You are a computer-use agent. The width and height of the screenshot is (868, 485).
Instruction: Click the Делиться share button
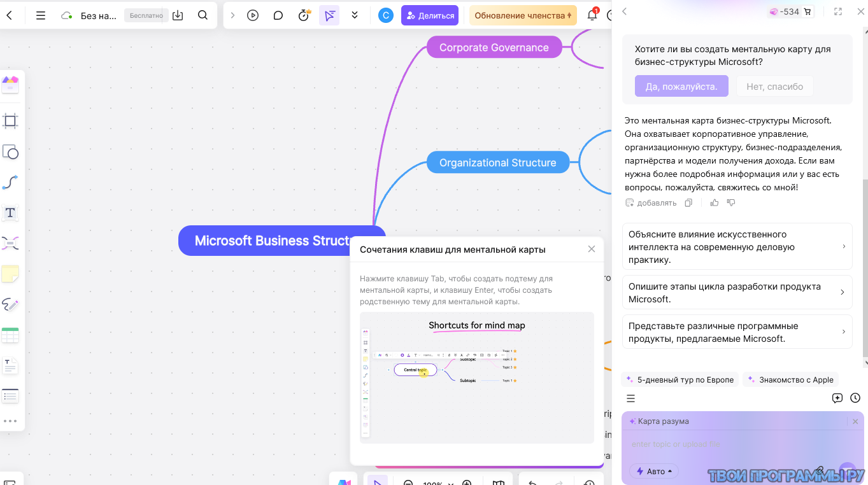[x=430, y=15]
